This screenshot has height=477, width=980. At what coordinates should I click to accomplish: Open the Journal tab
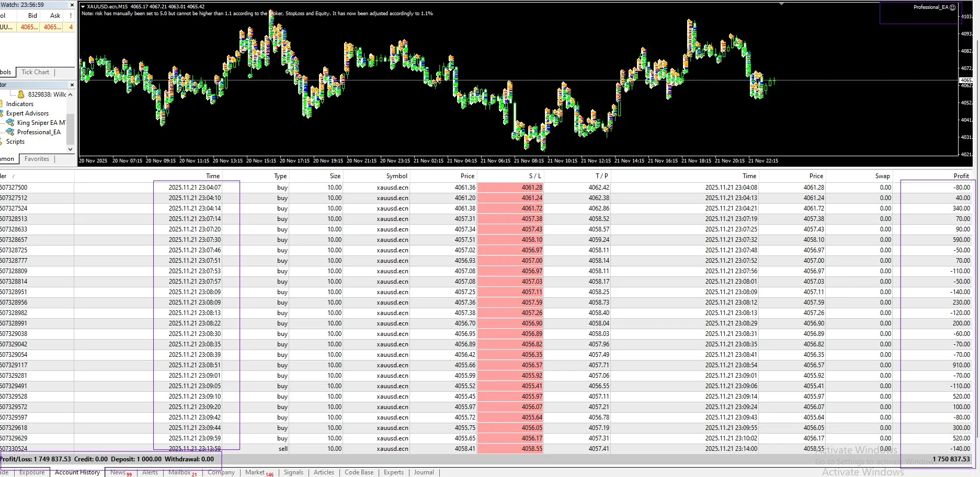pos(424,472)
